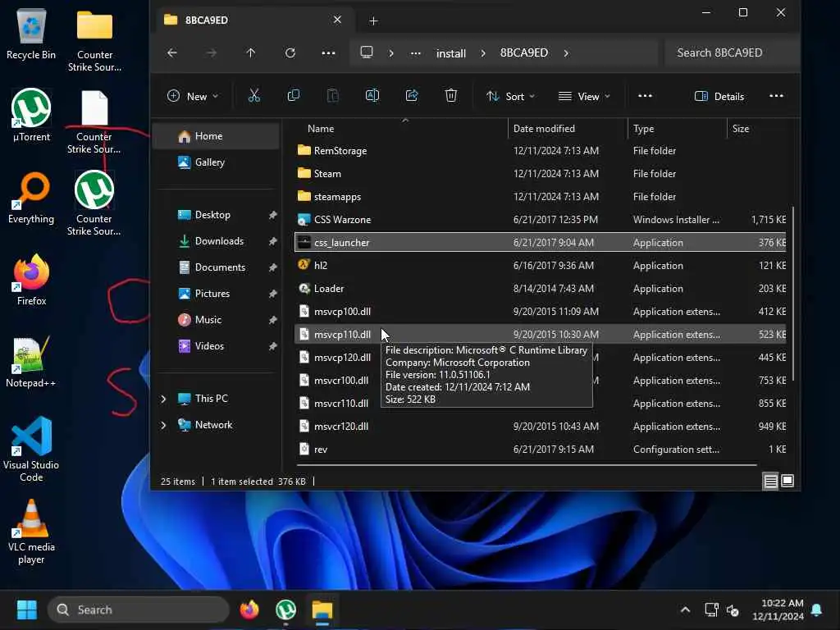Viewport: 840px width, 630px height.
Task: Expand Network in navigation pane
Action: [163, 426]
